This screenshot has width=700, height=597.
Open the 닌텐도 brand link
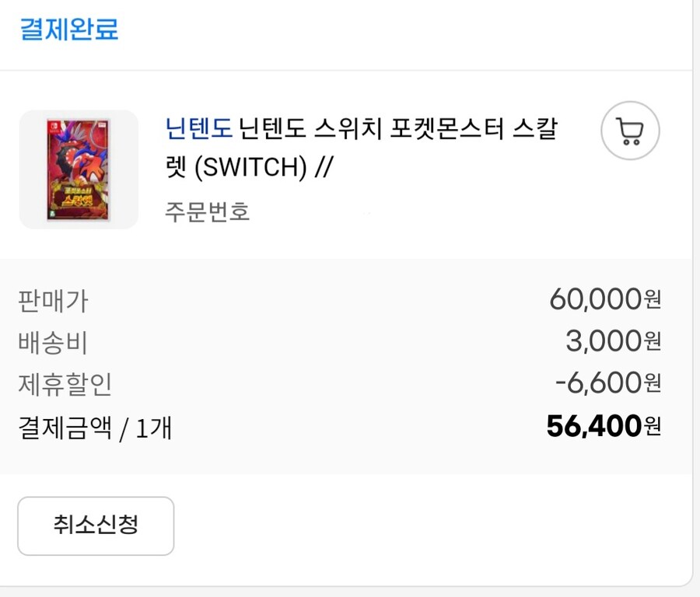(x=198, y=127)
